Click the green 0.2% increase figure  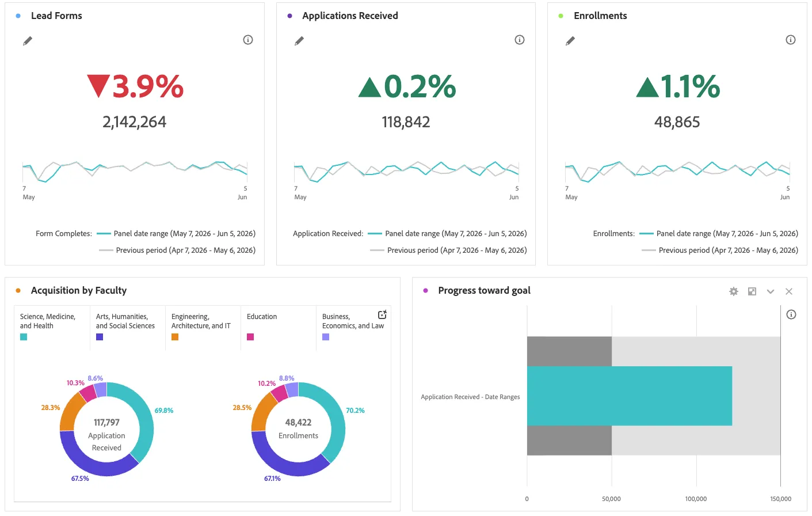407,86
